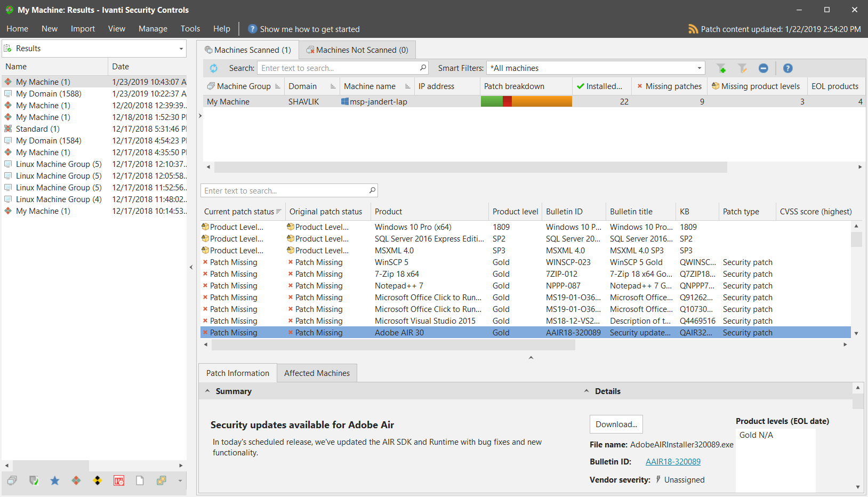Open help with the blue question mark icon

point(787,68)
